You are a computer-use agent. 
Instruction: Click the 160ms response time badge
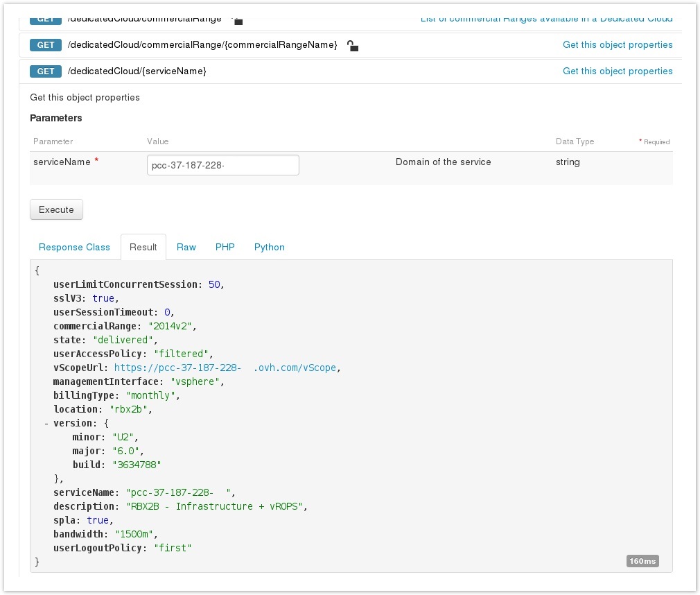[x=642, y=560]
